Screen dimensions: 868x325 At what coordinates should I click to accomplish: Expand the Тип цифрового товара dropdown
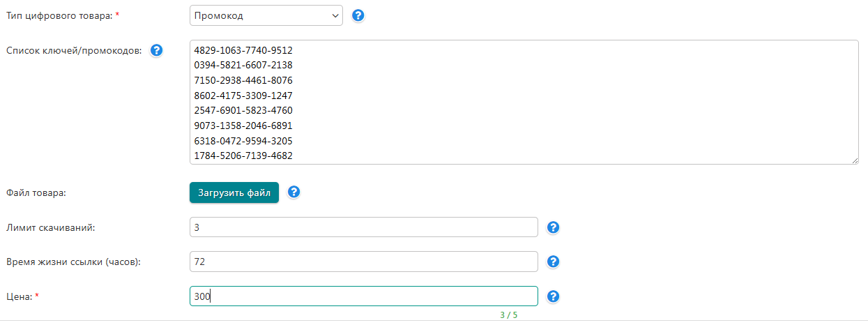click(x=266, y=15)
